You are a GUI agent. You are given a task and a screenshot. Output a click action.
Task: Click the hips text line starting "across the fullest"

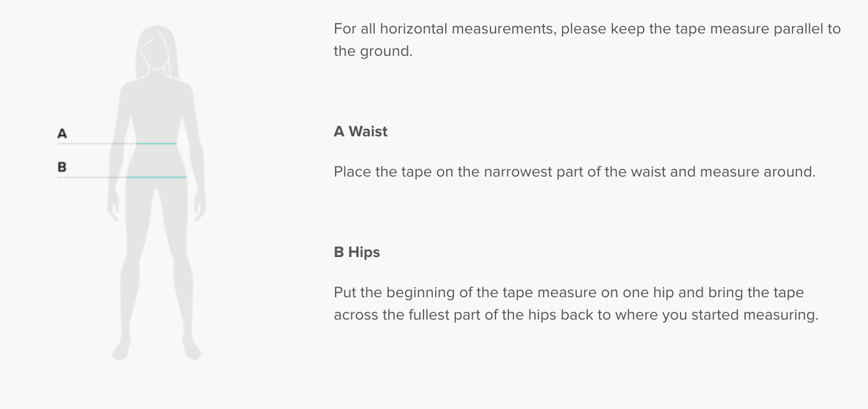[576, 315]
